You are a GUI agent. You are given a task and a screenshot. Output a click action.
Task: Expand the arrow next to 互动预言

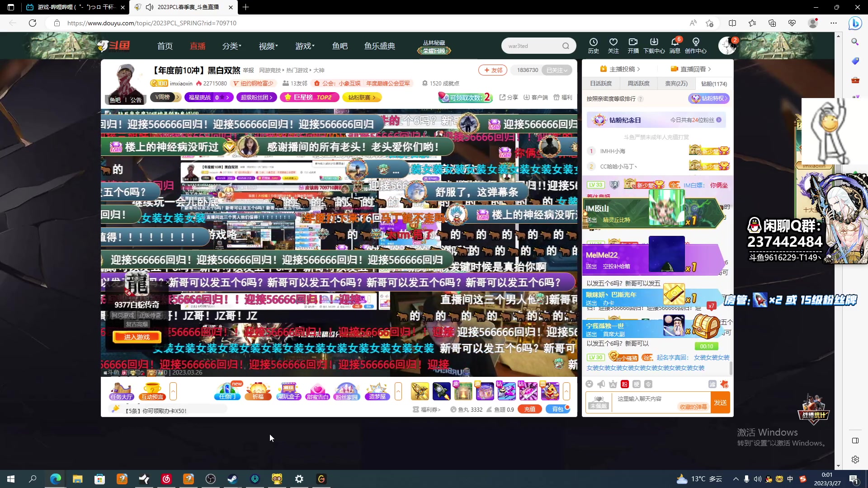coord(173,391)
